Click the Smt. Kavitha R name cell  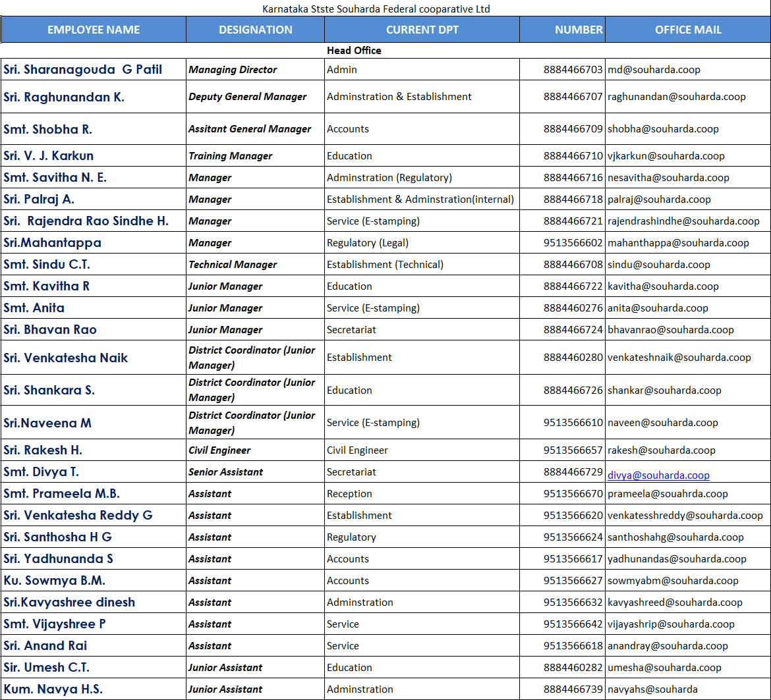47,286
